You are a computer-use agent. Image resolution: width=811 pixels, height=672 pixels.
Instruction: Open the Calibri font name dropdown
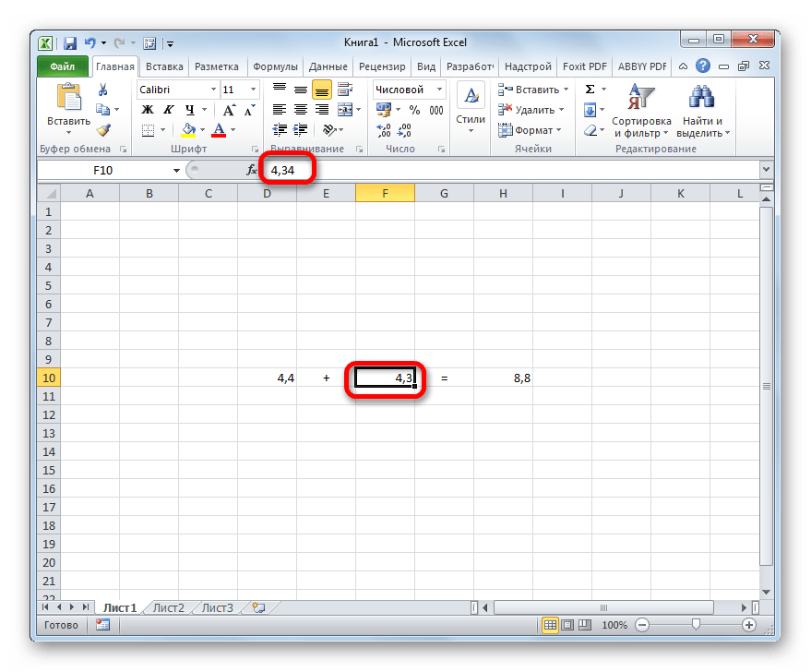pyautogui.click(x=212, y=90)
